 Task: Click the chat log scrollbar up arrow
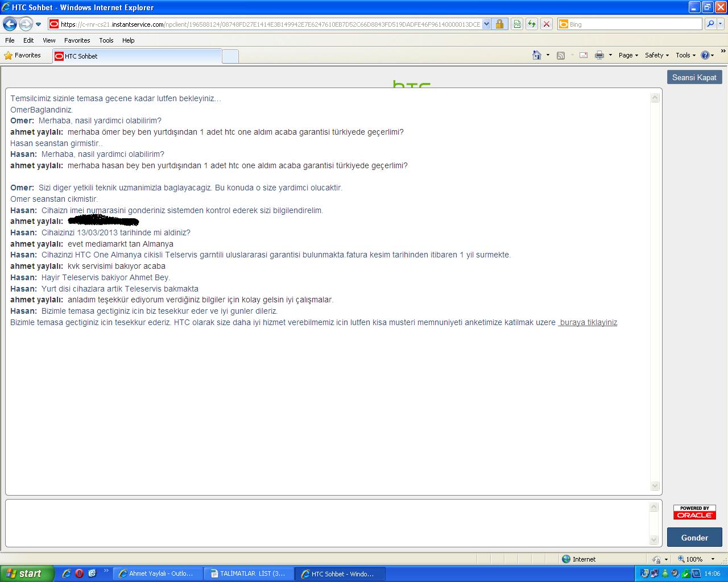click(x=655, y=98)
